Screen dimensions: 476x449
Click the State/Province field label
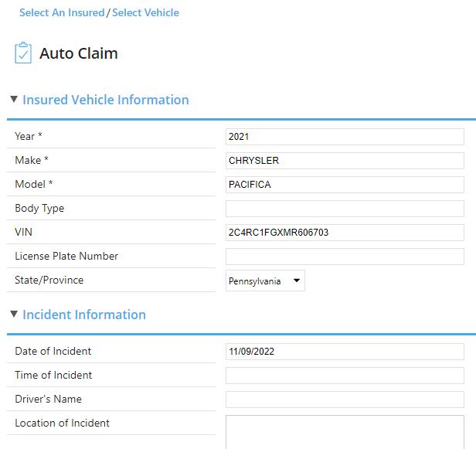click(49, 280)
